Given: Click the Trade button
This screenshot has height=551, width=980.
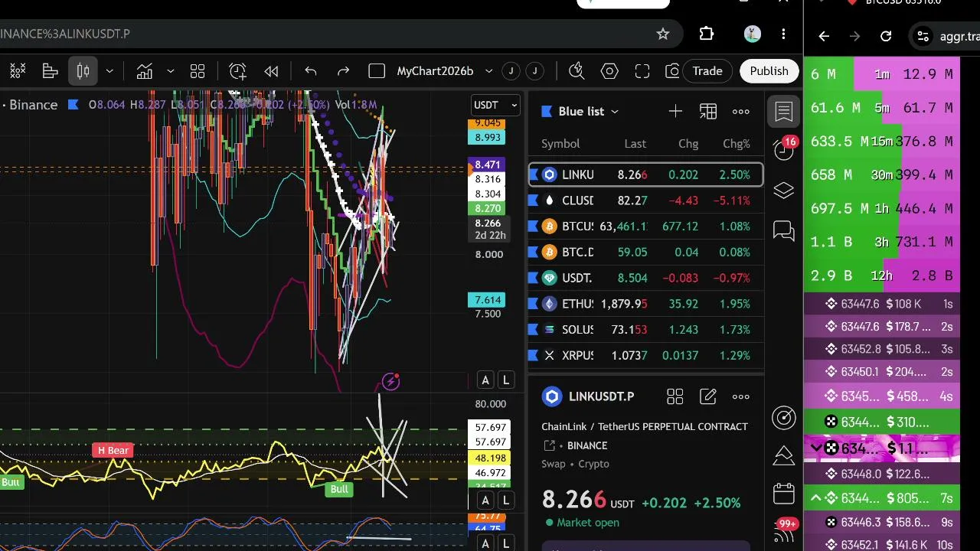Looking at the screenshot, I should pyautogui.click(x=707, y=71).
